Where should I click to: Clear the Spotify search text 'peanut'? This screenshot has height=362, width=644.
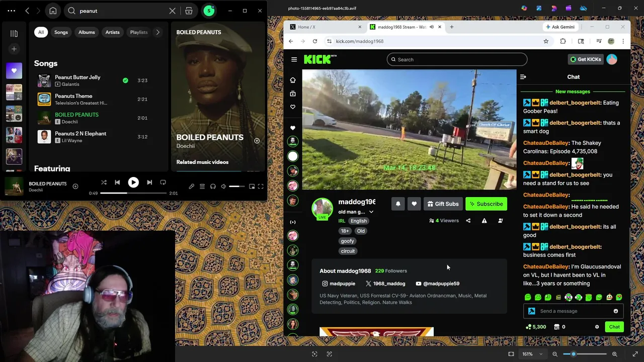pos(172,11)
